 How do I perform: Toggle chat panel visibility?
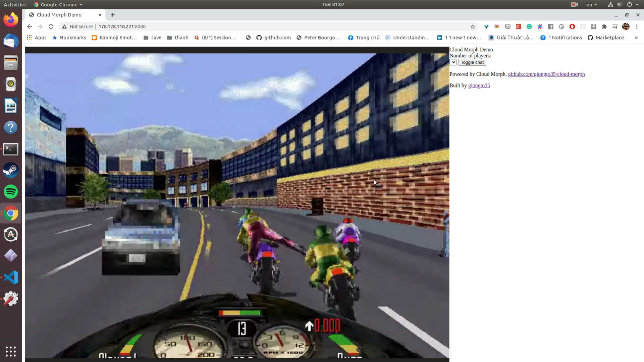click(x=472, y=62)
